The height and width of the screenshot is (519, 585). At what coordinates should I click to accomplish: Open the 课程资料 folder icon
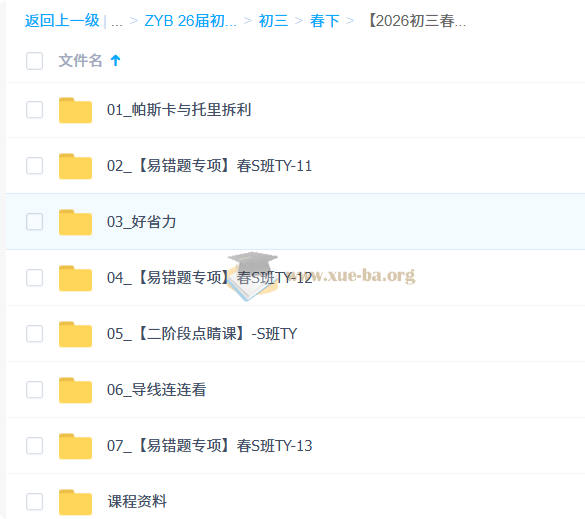pos(75,502)
